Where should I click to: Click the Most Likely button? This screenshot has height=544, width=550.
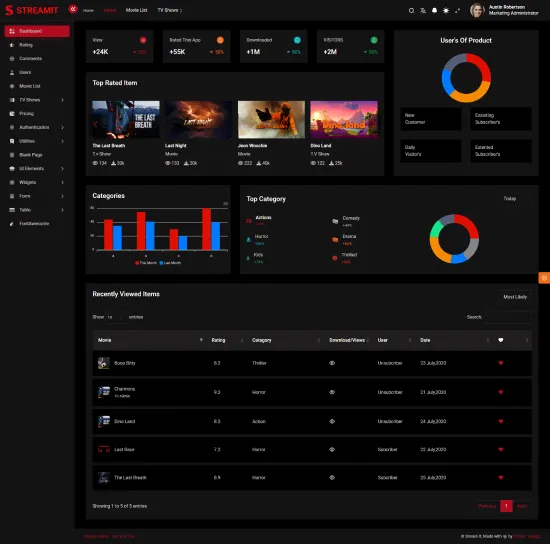(x=515, y=297)
